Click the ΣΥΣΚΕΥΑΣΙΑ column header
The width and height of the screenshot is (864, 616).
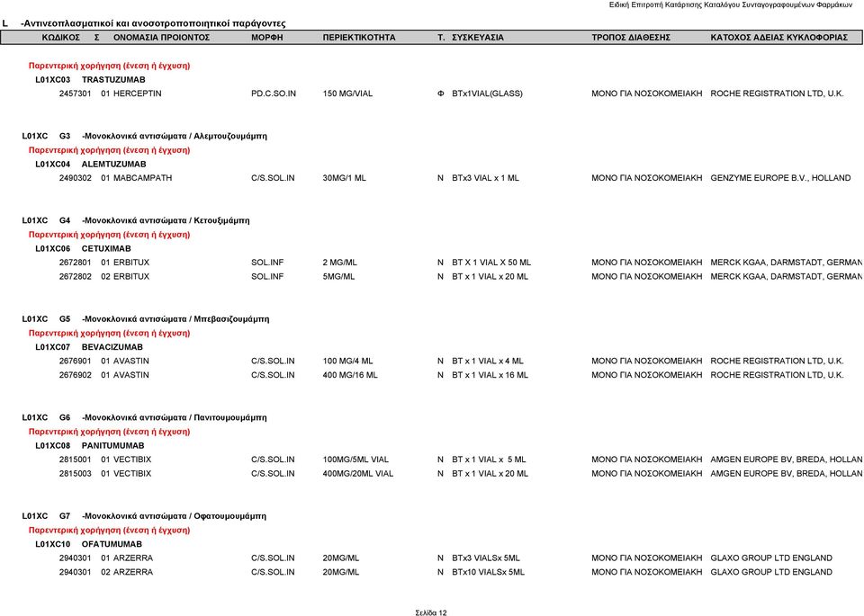point(478,38)
